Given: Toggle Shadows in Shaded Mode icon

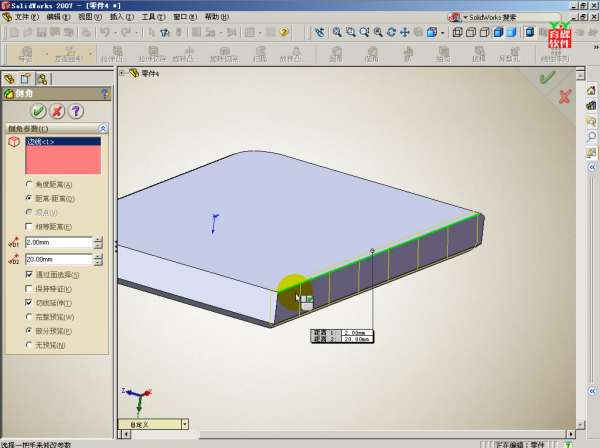Looking at the screenshot, I should point(530,33).
